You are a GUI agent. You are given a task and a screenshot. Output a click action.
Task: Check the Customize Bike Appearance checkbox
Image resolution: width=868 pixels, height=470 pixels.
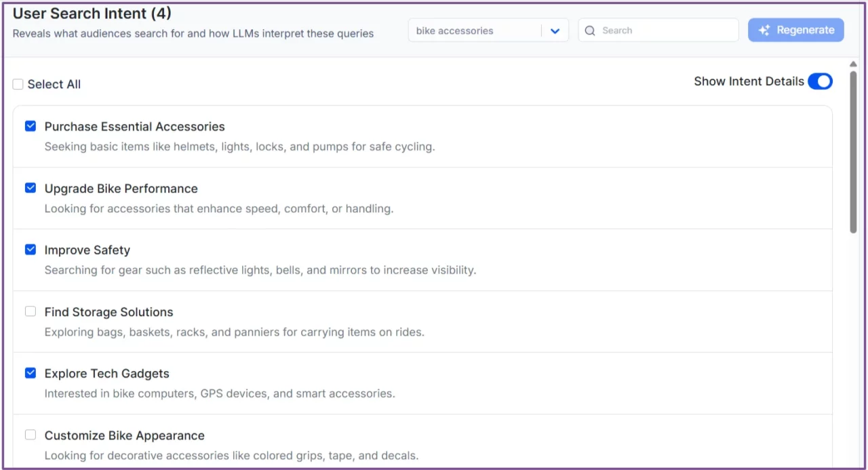pos(30,434)
